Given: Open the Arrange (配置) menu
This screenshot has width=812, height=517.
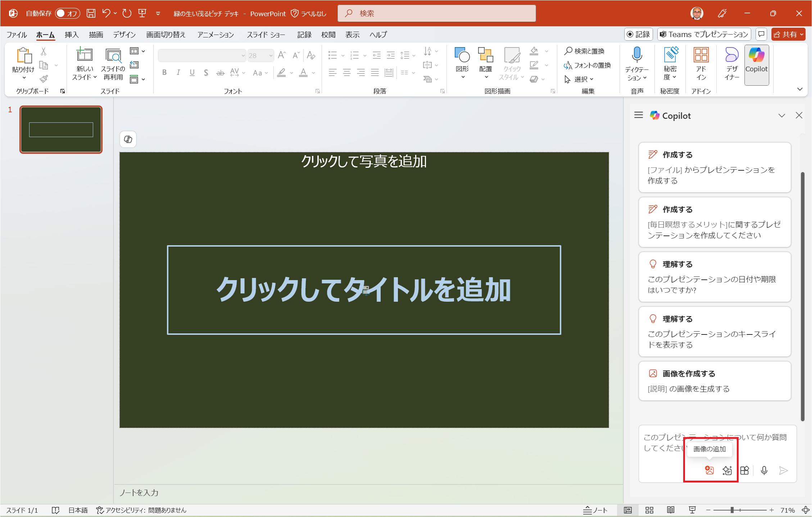Looking at the screenshot, I should 485,63.
